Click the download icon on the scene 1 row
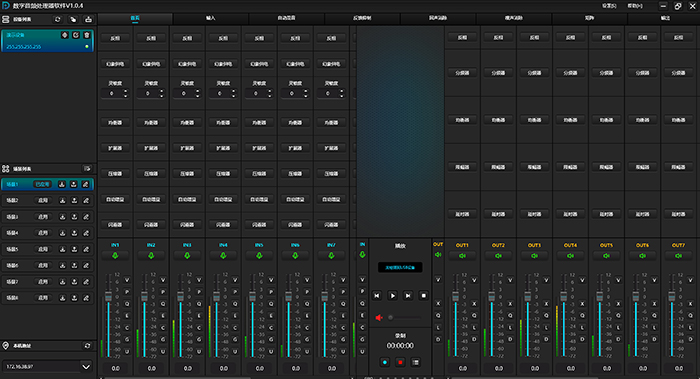The width and height of the screenshot is (700, 379). pyautogui.click(x=62, y=184)
